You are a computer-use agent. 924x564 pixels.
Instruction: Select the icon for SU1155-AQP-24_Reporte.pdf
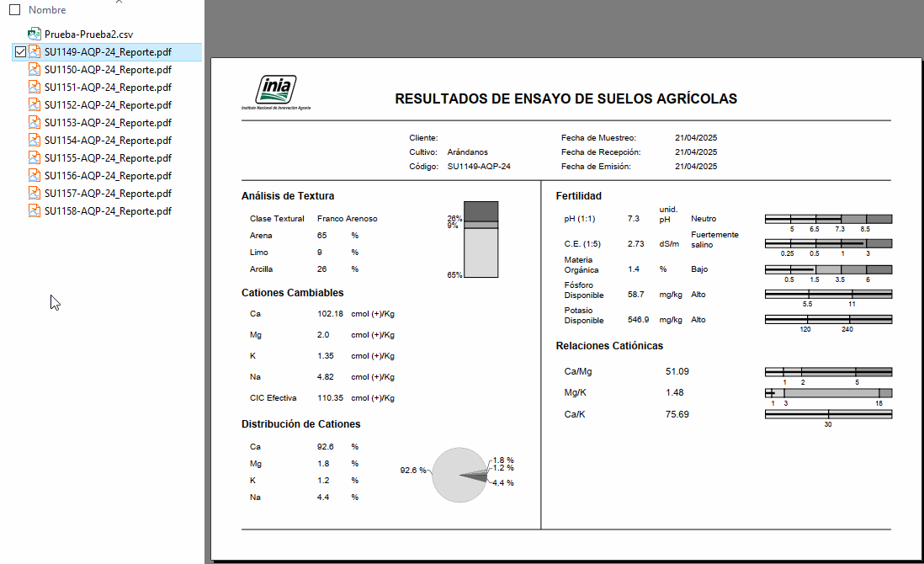tap(35, 158)
